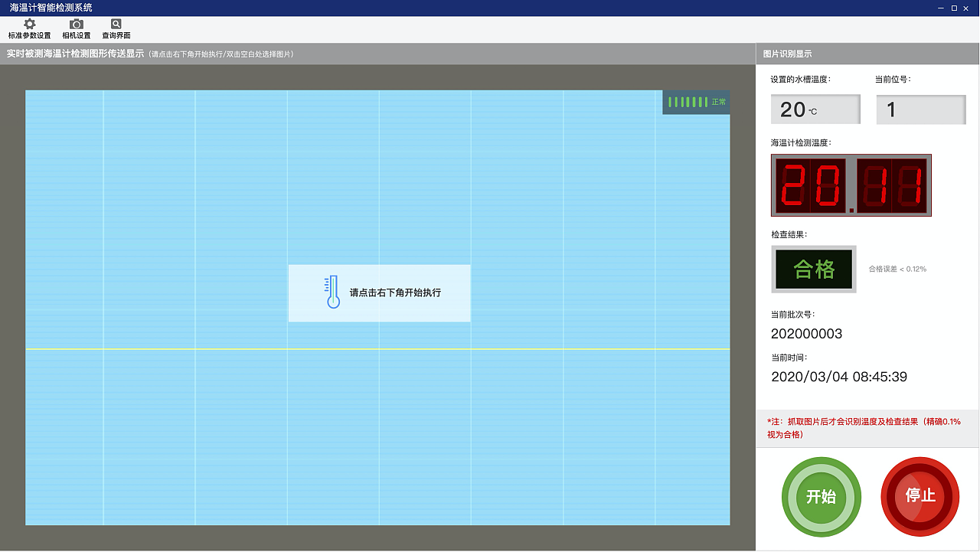The image size is (980, 552).
Task: Click the green 开始 start button
Action: pos(822,497)
